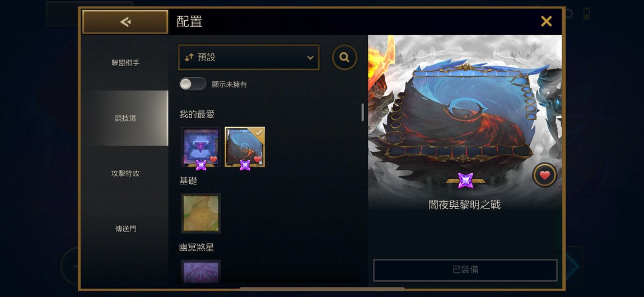
Task: Open the search magnifier icon
Action: click(x=344, y=58)
